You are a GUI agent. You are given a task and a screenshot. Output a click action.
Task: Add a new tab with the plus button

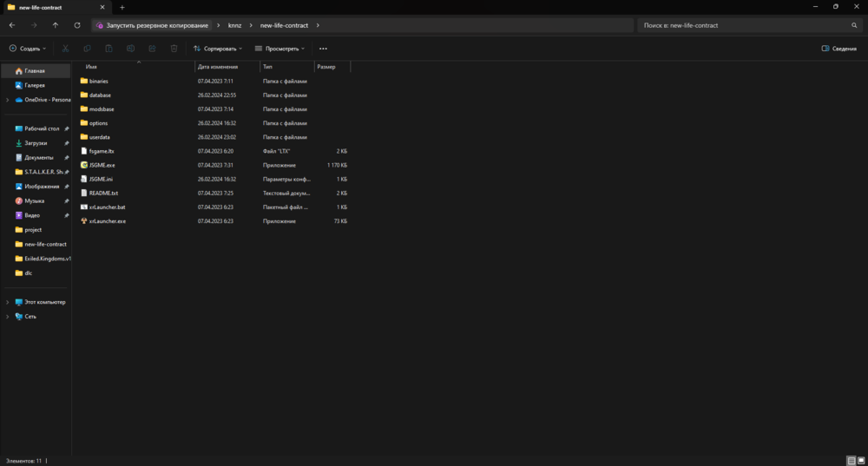tap(122, 7)
